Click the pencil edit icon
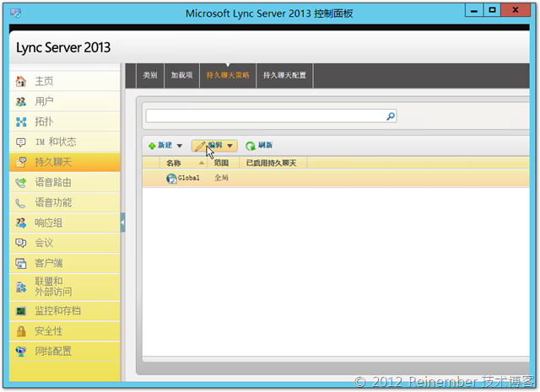Viewport: 540px width, 392px height. [200, 146]
